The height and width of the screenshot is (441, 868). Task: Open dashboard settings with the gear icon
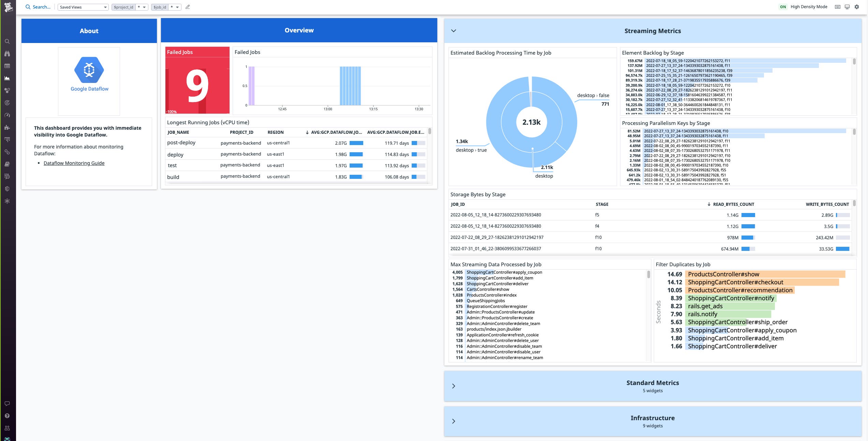coord(857,6)
